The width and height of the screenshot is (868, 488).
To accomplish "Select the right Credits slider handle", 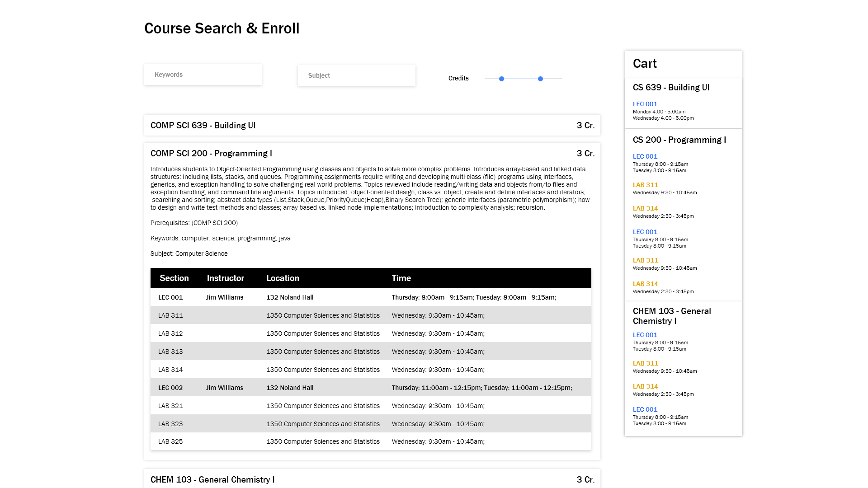I will [x=540, y=79].
